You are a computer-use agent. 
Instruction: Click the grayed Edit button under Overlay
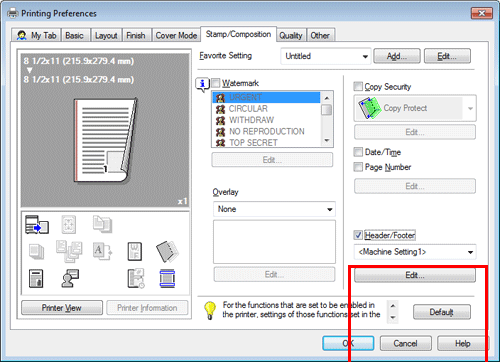pyautogui.click(x=274, y=274)
